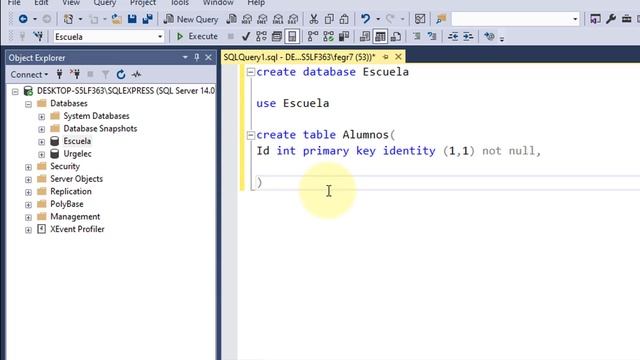Viewport: 640px width, 360px height.
Task: Click the Open File folder icon
Action: tap(117, 19)
